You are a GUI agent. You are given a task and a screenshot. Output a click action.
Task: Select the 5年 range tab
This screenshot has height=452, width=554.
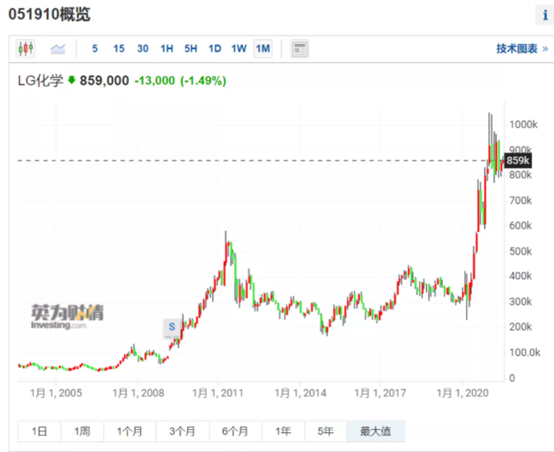(x=325, y=431)
